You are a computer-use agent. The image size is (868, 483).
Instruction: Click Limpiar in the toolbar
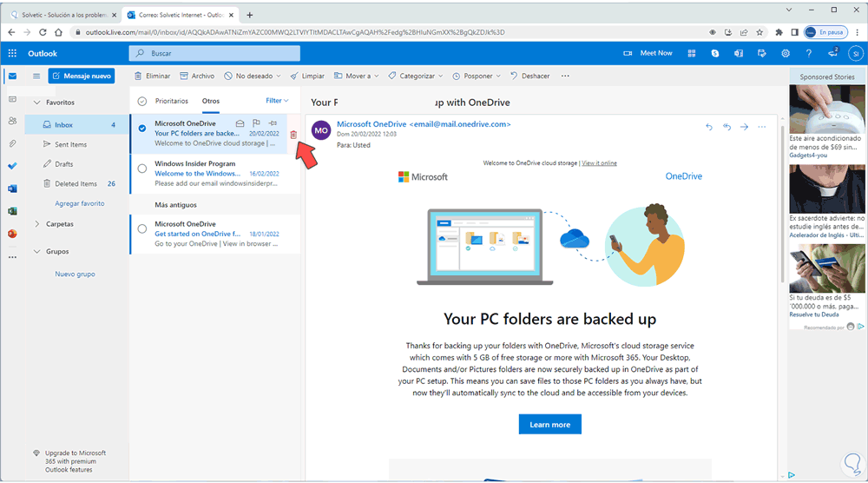[x=307, y=76]
